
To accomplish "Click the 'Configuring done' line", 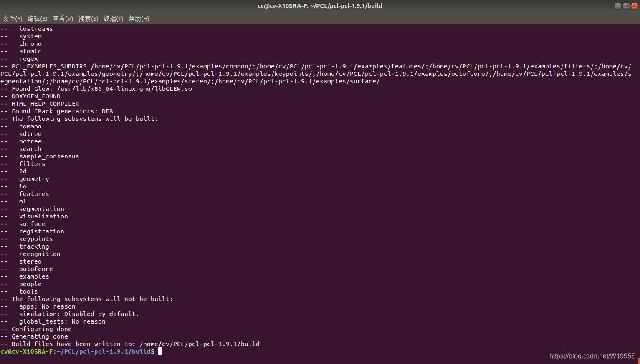I will coord(36,329).
